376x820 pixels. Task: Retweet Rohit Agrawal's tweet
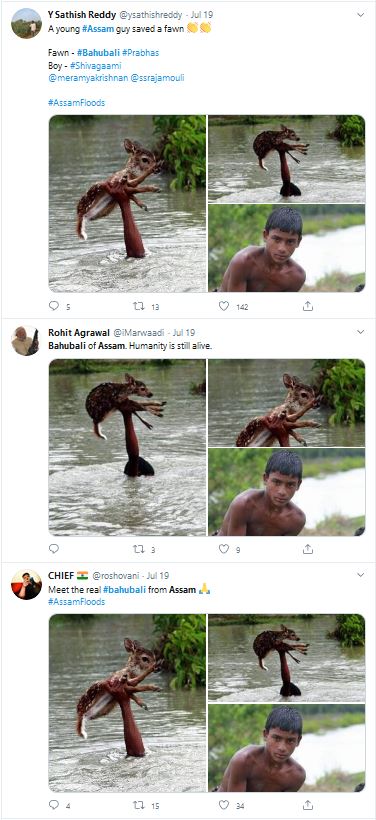pos(139,549)
